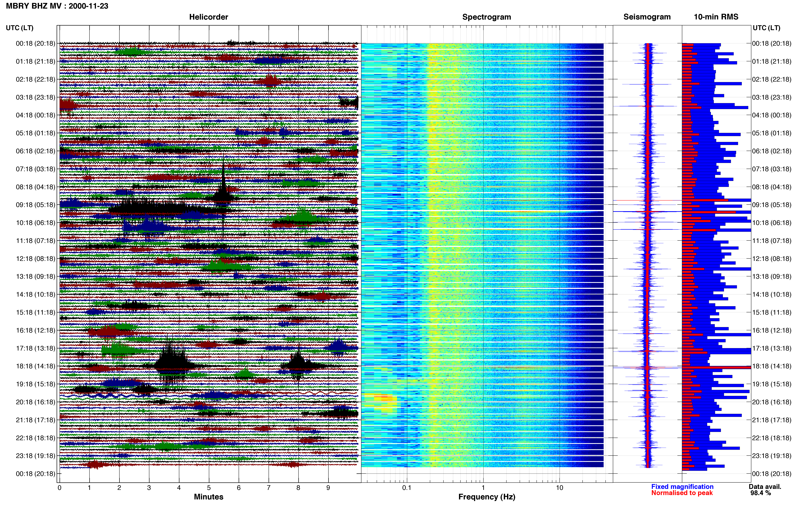Click left time label 16:18 (12:18)
812x508 pixels.
[36, 330]
